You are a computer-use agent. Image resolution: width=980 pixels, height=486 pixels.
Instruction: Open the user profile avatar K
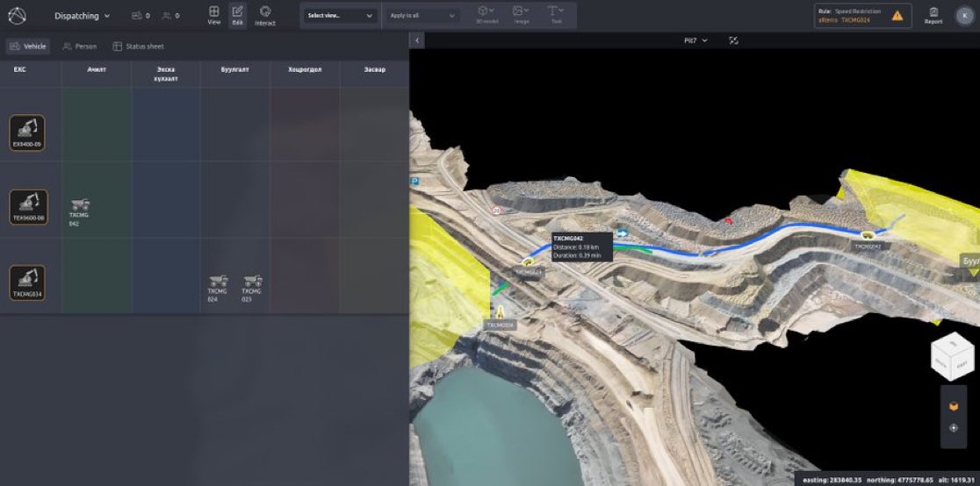pos(965,17)
